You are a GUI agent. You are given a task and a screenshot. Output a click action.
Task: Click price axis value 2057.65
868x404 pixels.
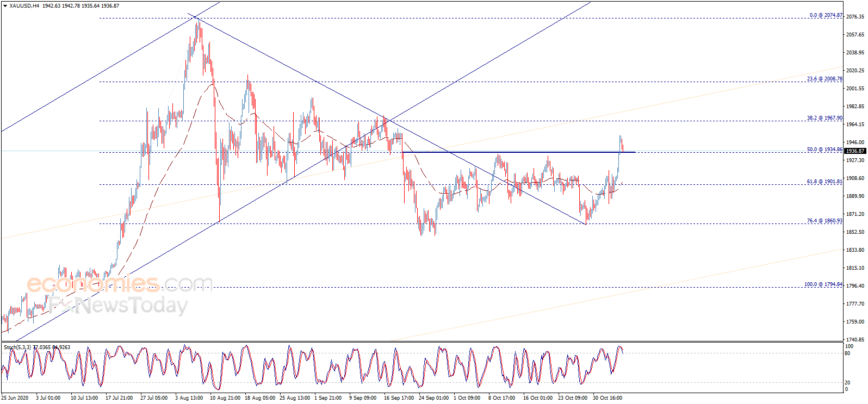(x=855, y=35)
